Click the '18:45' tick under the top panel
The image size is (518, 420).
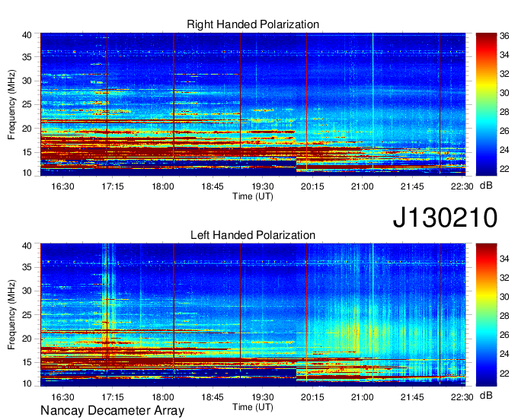pyautogui.click(x=213, y=186)
